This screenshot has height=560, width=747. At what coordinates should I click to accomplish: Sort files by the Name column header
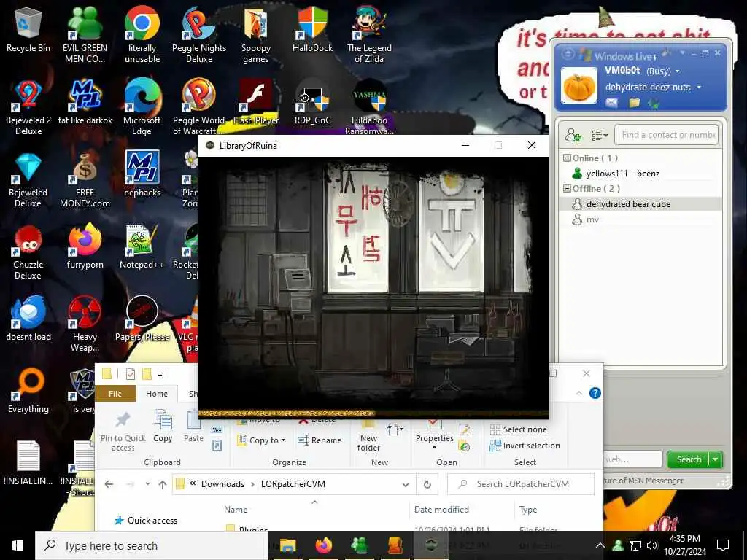pos(236,510)
